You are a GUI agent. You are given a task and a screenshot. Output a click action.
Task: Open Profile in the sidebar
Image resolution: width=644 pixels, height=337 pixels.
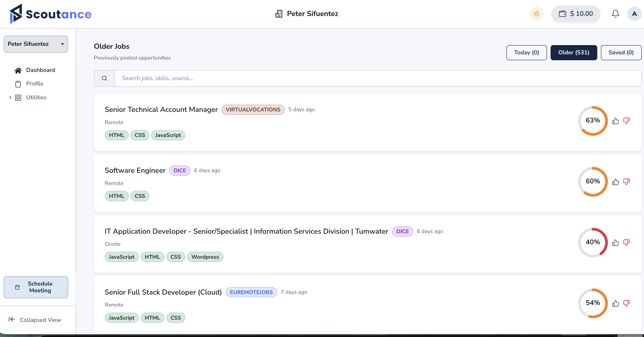pos(35,84)
